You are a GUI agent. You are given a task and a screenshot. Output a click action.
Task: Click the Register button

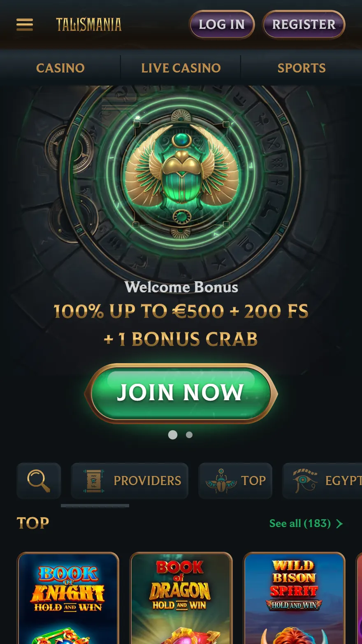(304, 25)
